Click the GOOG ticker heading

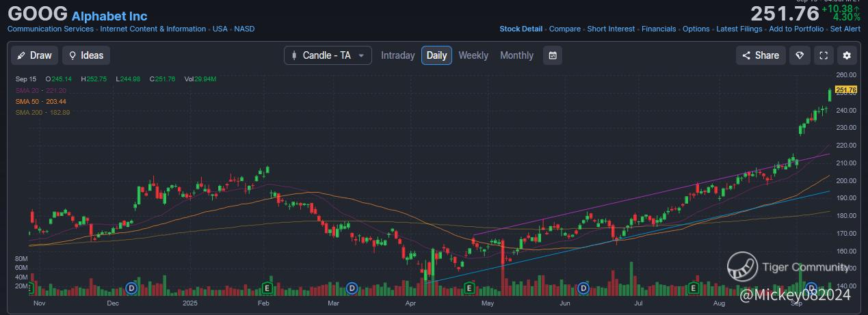[38, 14]
